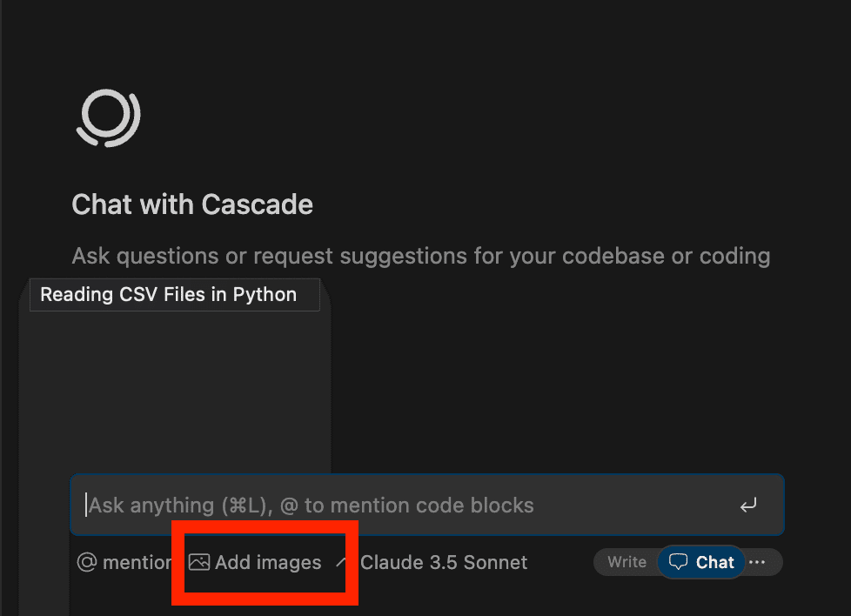Open the three-dot more options menu
The image size is (851, 616).
(757, 562)
